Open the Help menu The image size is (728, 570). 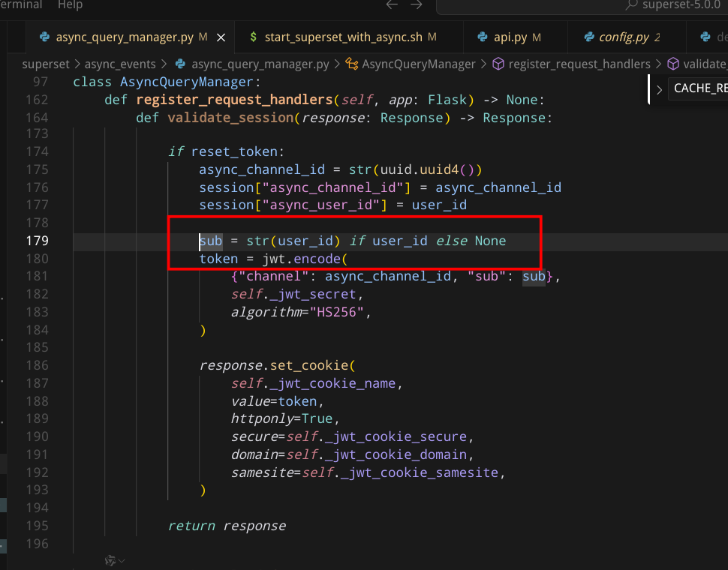click(70, 4)
